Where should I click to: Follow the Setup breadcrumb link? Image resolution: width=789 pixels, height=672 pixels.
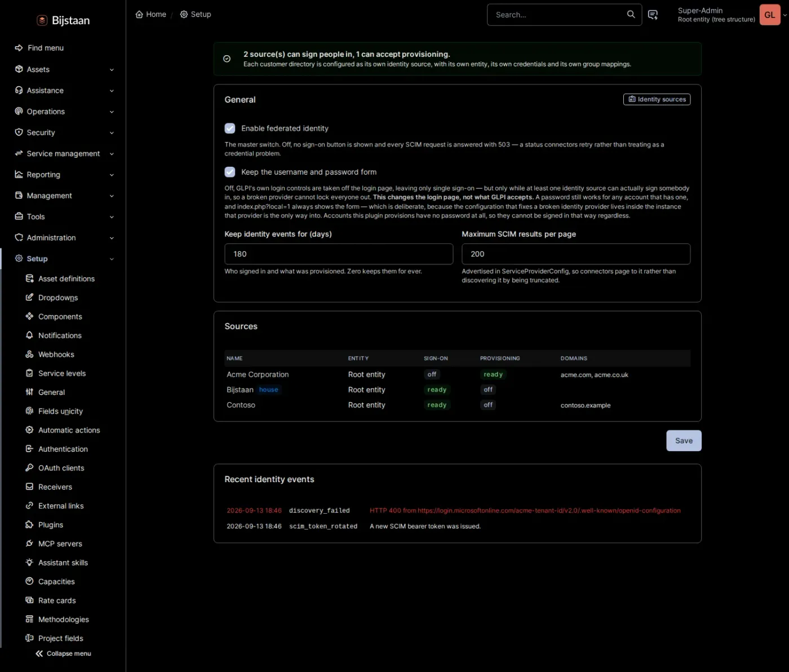196,14
